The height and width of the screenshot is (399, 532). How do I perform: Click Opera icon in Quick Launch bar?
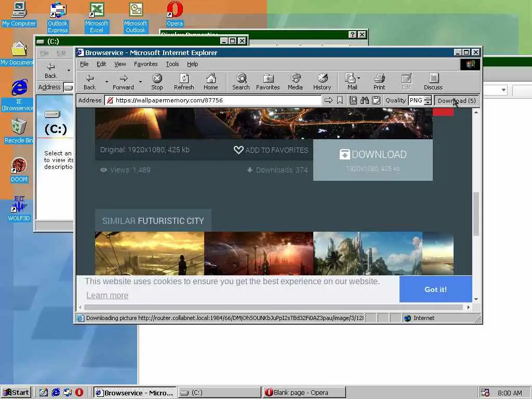click(x=79, y=392)
